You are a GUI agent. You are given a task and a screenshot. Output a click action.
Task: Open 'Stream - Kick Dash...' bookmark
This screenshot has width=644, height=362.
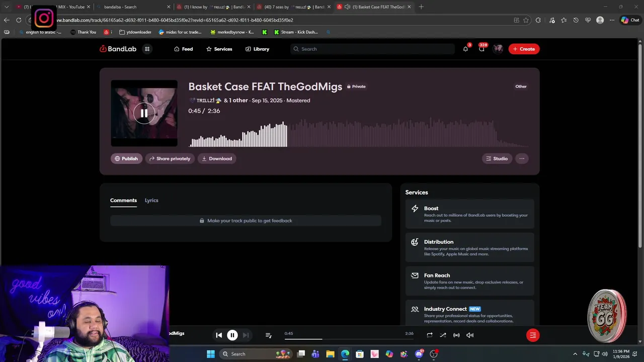[296, 32]
